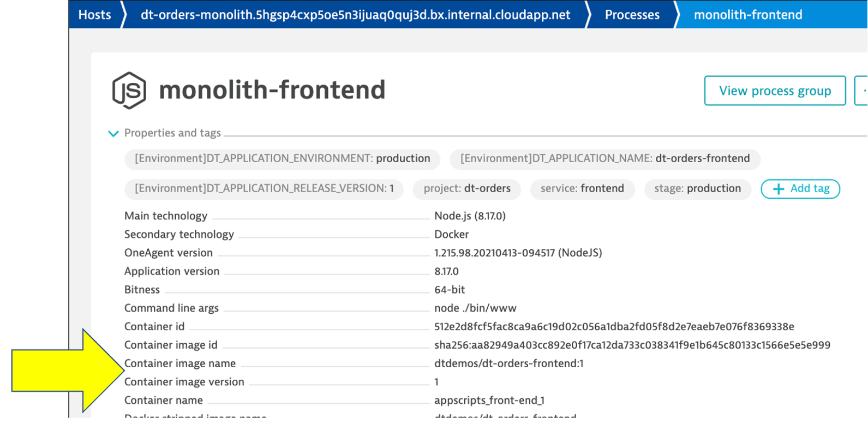Click the stage: production tag

coord(697,189)
